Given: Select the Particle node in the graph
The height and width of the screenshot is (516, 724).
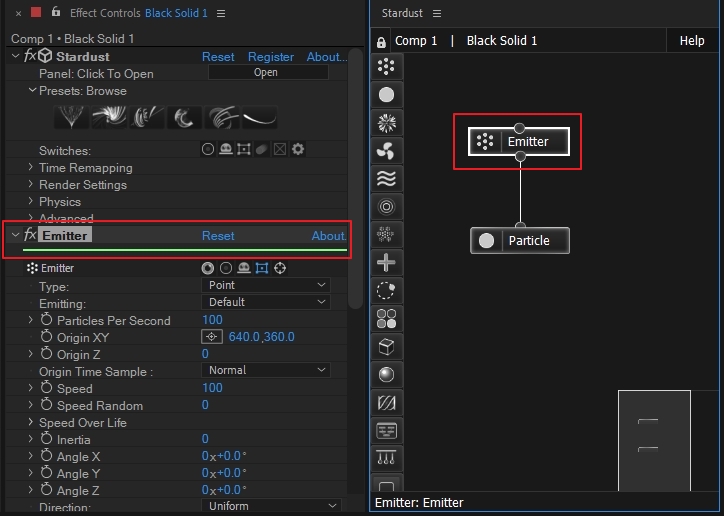Looking at the screenshot, I should tap(520, 240).
